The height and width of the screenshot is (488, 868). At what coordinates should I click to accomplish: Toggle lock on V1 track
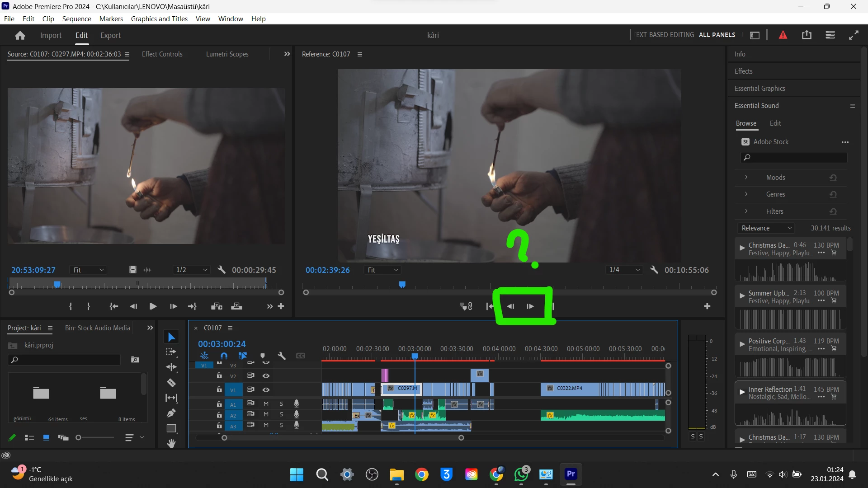[219, 389]
